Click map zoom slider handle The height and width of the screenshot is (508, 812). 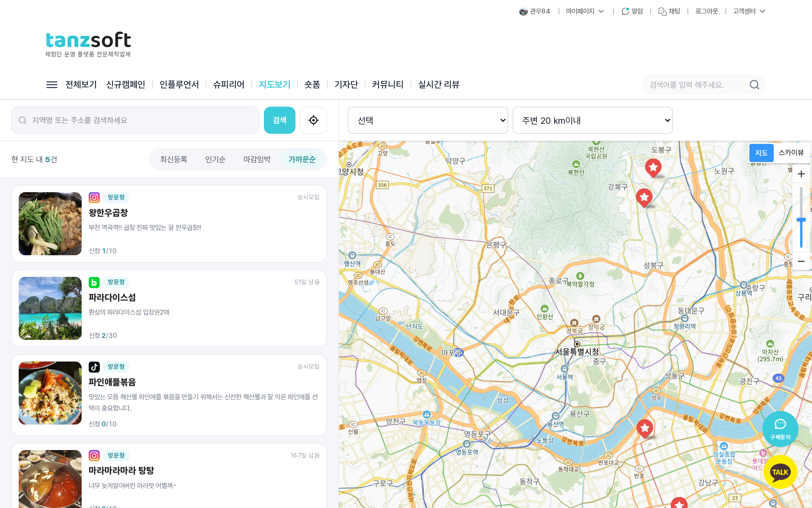click(801, 220)
